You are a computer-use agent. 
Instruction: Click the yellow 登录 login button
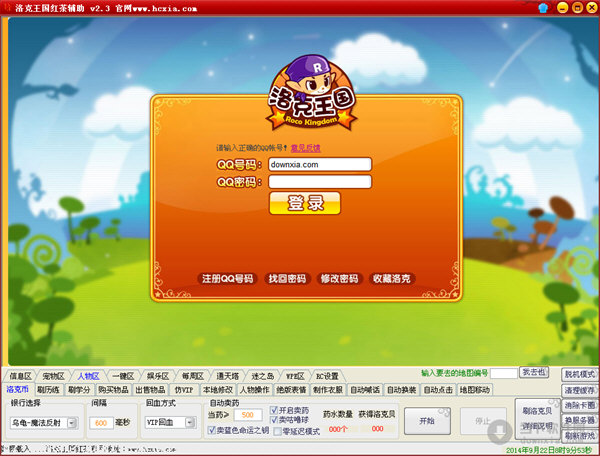pos(305,203)
